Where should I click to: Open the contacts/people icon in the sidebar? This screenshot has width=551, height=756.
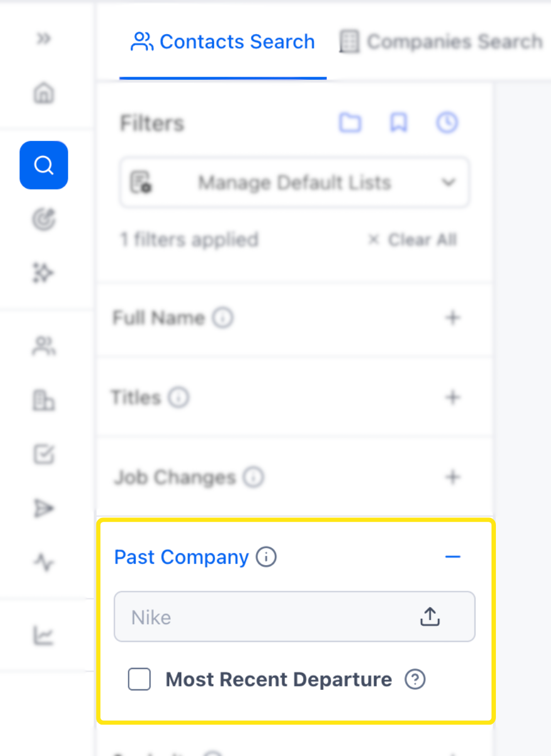point(44,346)
